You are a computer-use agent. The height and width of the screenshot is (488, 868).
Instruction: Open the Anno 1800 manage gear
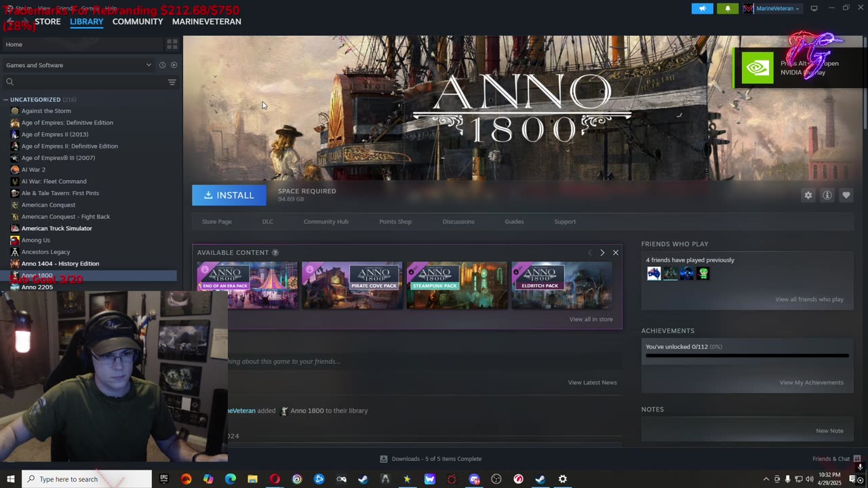808,195
